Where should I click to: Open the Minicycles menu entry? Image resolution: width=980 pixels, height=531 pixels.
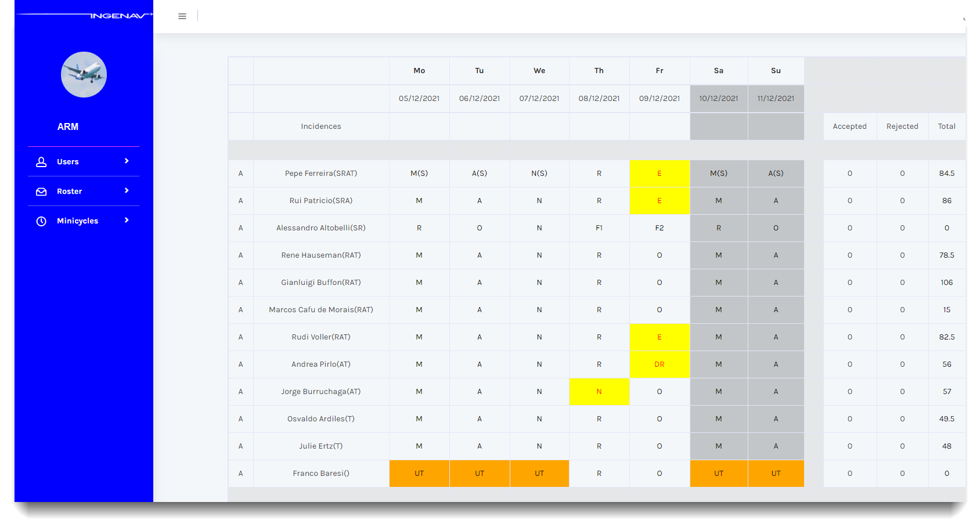click(77, 221)
